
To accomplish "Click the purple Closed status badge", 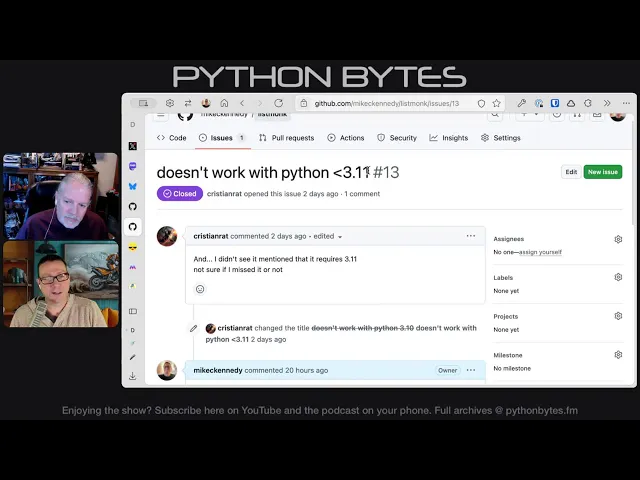I will click(180, 193).
